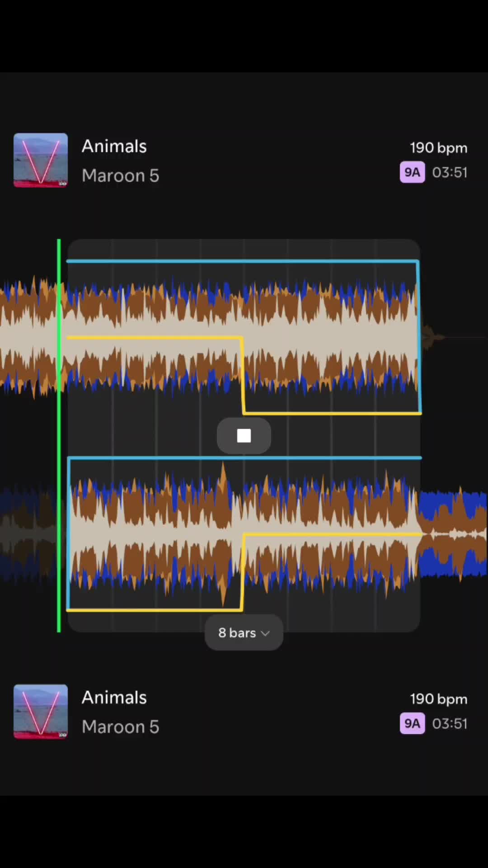Select the top track title Animals
488x868 pixels.
click(x=114, y=146)
